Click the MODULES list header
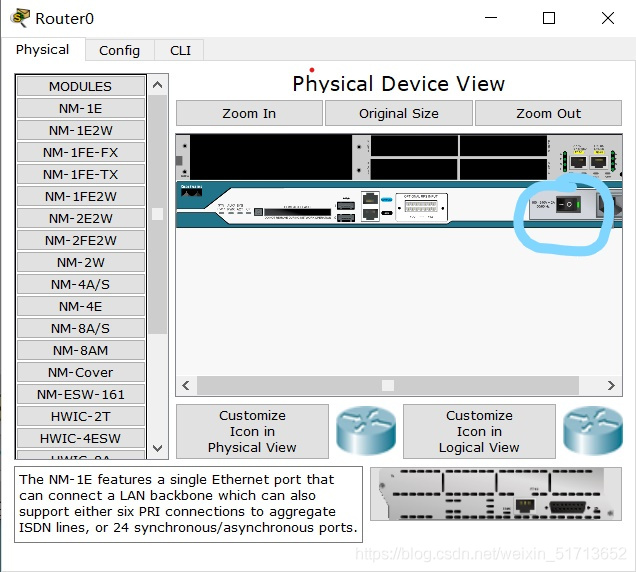The image size is (636, 572). pos(81,86)
